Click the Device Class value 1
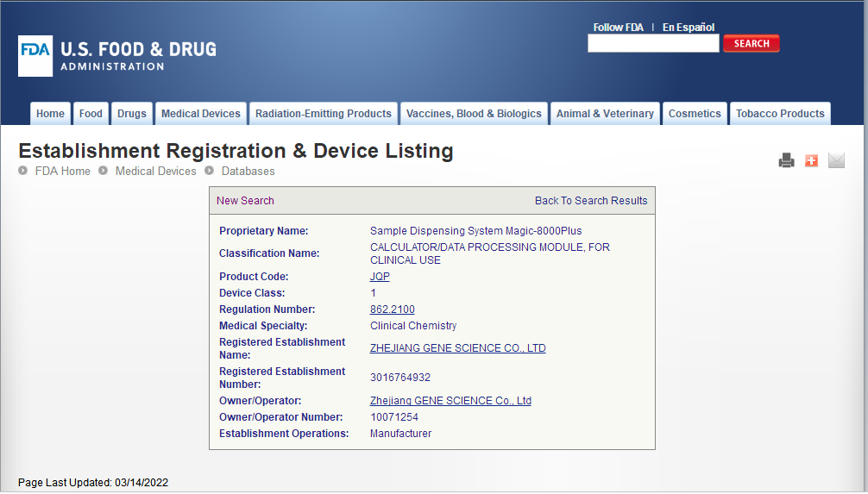 point(373,293)
